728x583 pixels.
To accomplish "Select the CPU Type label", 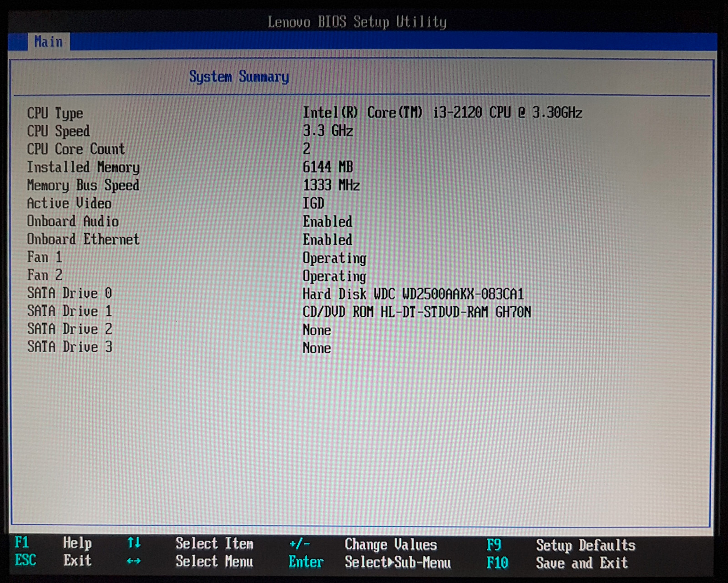I will click(55, 113).
